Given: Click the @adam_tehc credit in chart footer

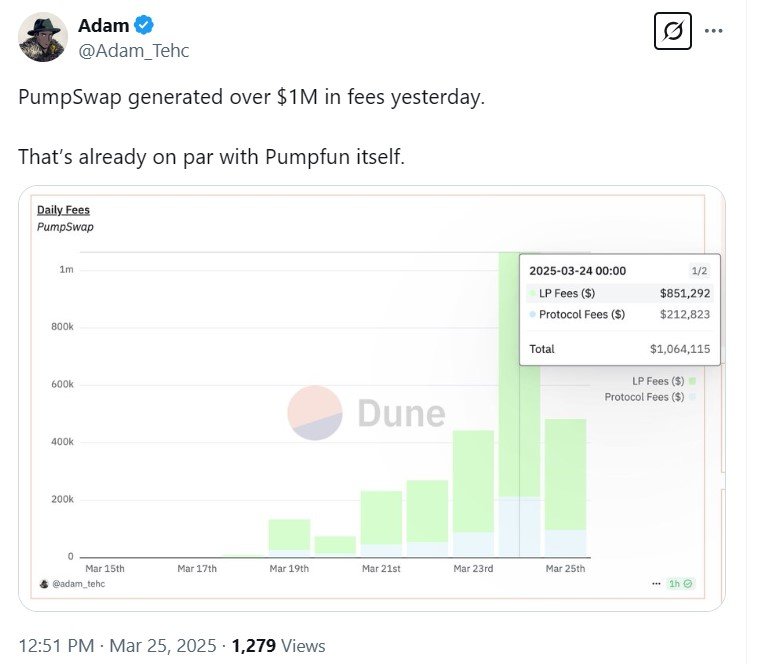Looking at the screenshot, I should pos(78,583).
